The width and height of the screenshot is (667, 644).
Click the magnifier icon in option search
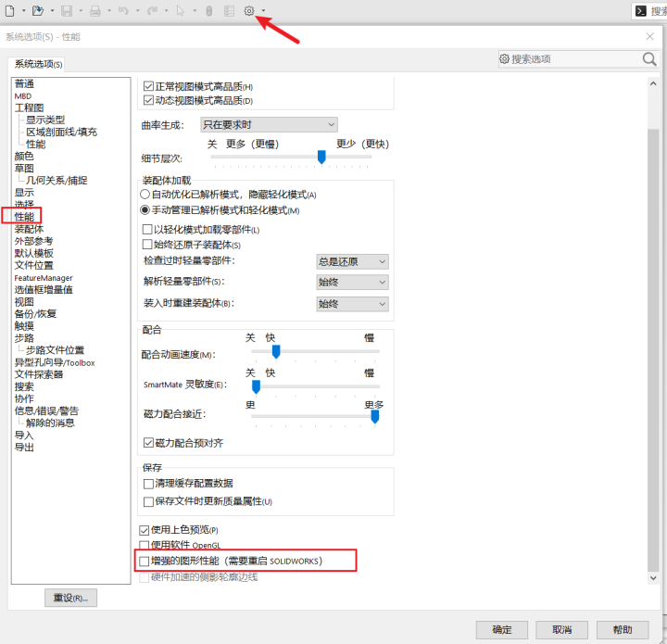(649, 58)
